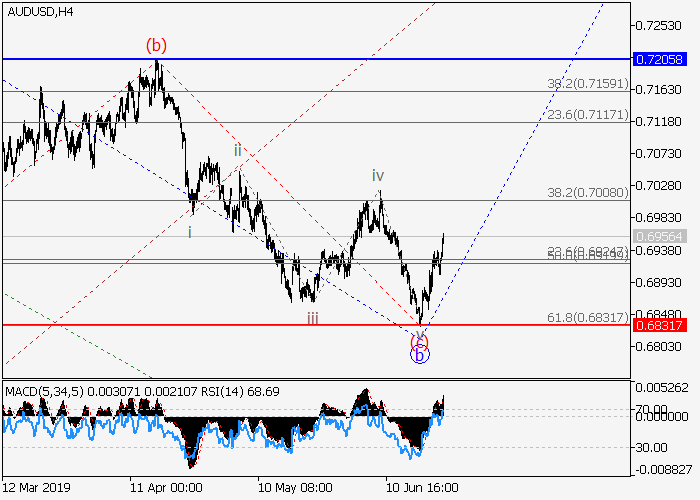Select the red (b) wave label
Screen dimensions: 700x500
point(156,44)
